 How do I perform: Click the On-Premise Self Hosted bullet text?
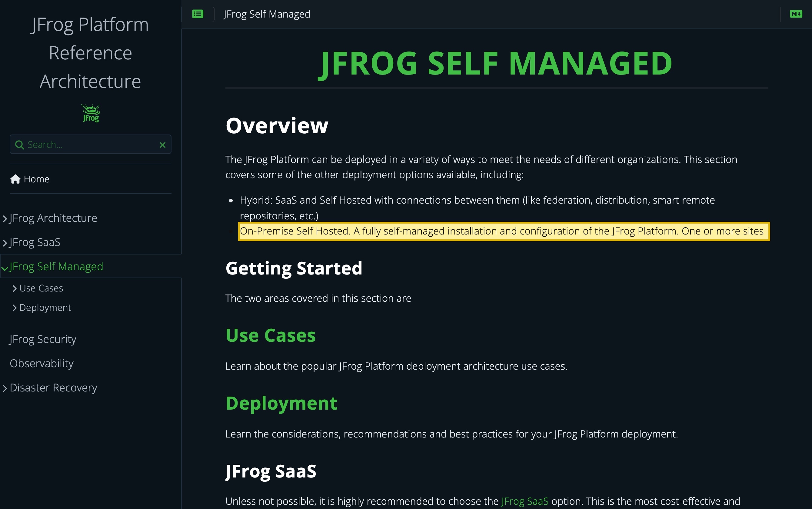pos(502,231)
